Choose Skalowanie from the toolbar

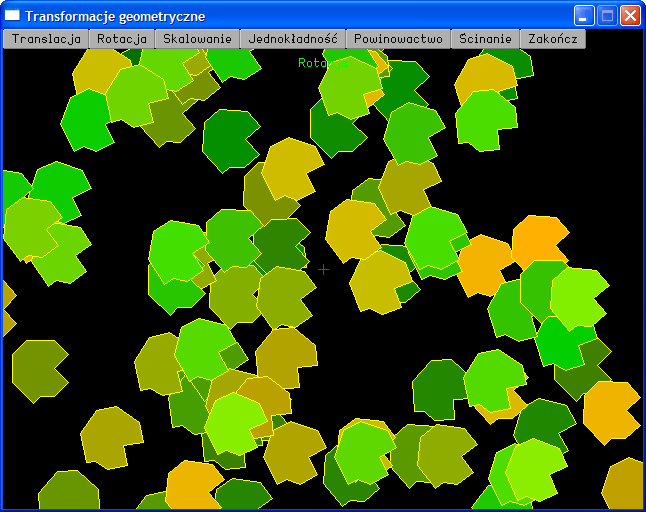tap(197, 39)
